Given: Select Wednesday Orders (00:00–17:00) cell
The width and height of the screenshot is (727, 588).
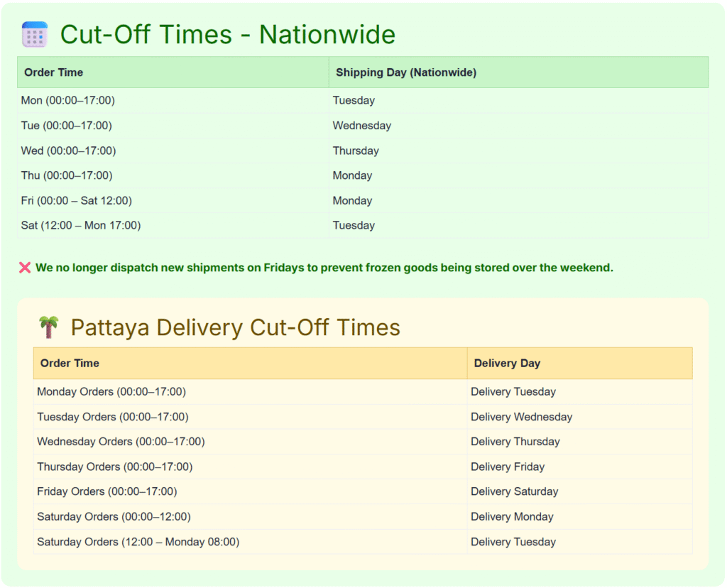Looking at the screenshot, I should pos(121,442).
